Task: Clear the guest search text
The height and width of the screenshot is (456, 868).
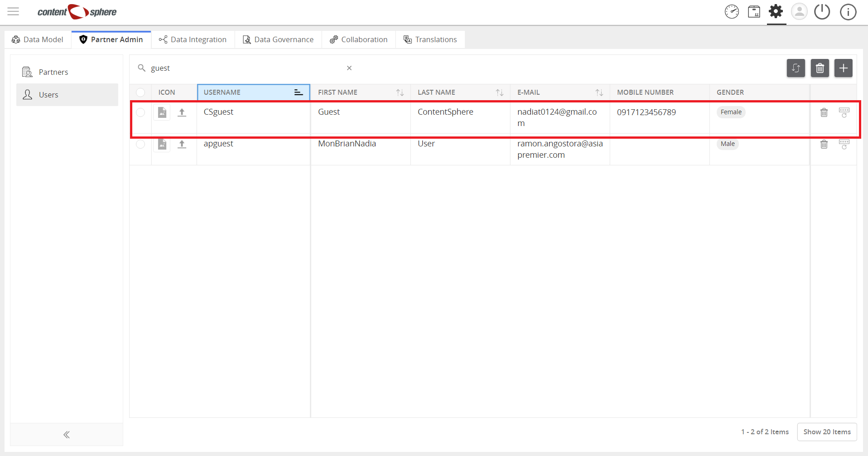Action: click(349, 68)
